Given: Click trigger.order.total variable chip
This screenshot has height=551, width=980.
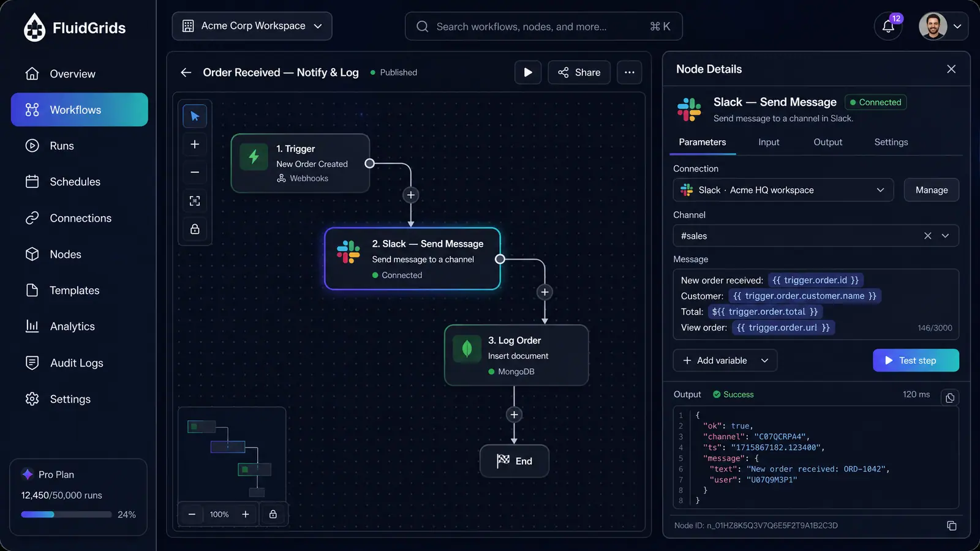Looking at the screenshot, I should click(x=764, y=312).
